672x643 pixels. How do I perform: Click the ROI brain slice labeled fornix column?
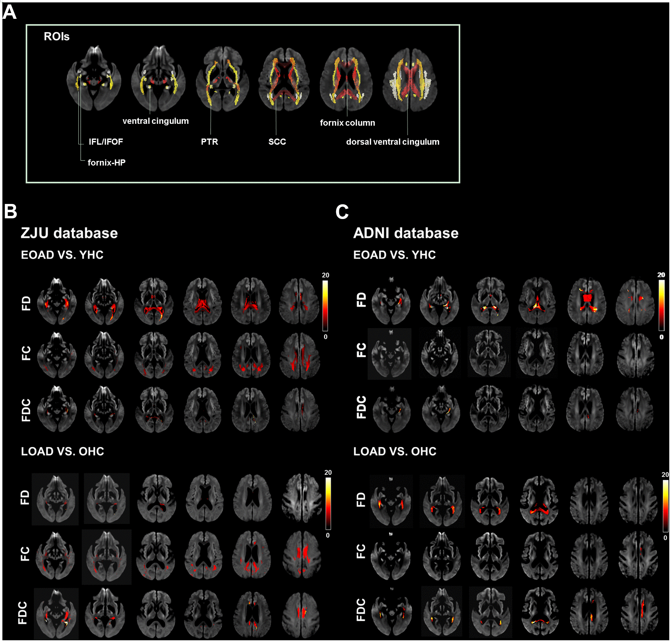[x=346, y=79]
